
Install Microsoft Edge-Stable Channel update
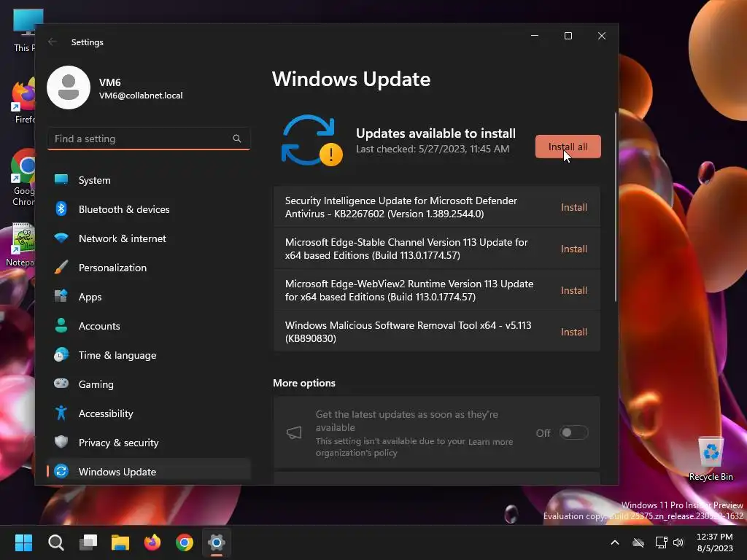tap(573, 249)
